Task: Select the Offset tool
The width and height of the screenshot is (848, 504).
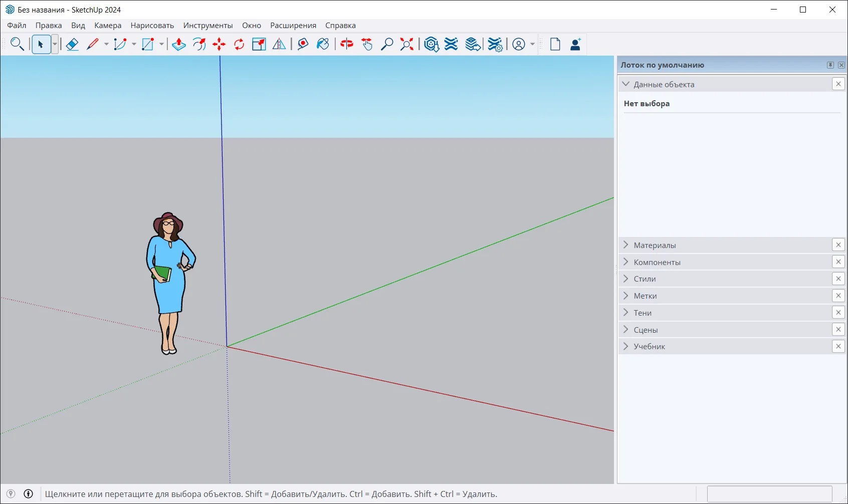Action: pyautogui.click(x=199, y=44)
